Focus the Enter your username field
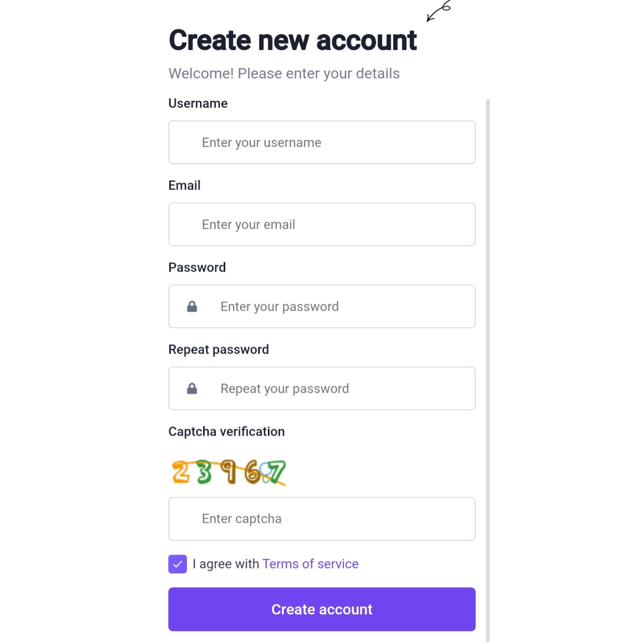 322,142
